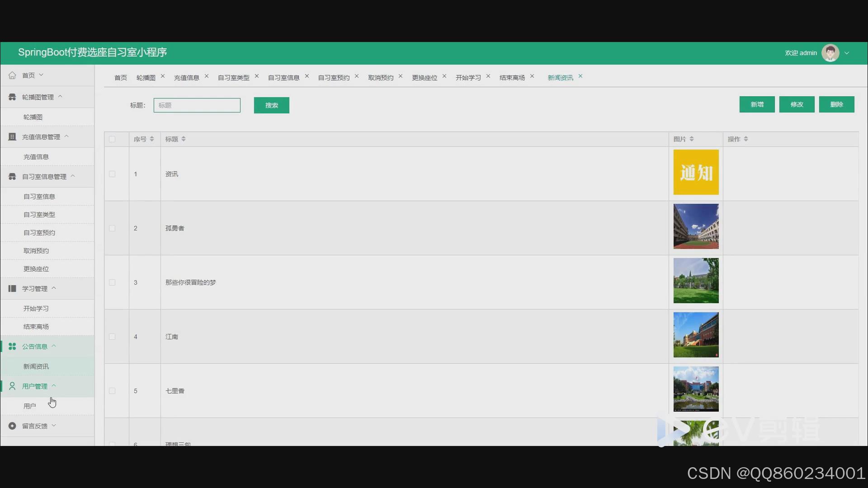Viewport: 868px width, 488px height.
Task: Click the admin avatar picture
Action: (830, 53)
